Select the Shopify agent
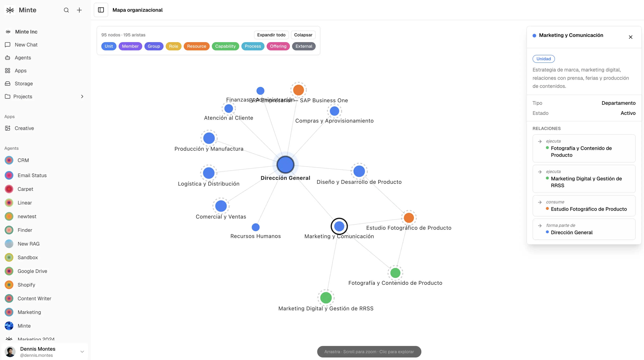The height and width of the screenshot is (360, 644). [26, 285]
